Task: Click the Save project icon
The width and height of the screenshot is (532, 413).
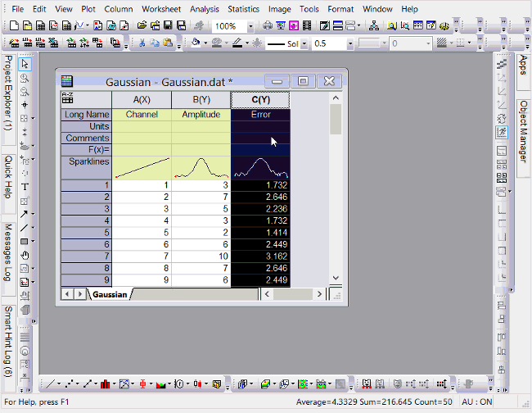Action: tap(167, 26)
